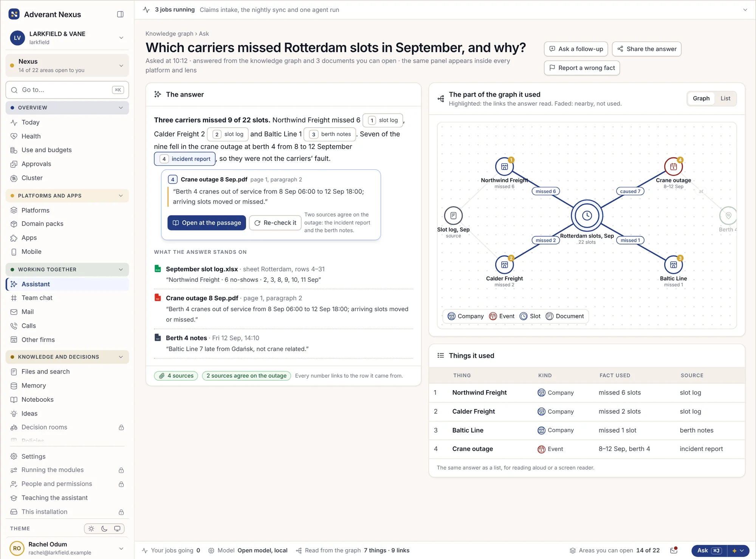This screenshot has width=756, height=559.
Task: Expand the running jobs banner chevron
Action: (x=745, y=10)
